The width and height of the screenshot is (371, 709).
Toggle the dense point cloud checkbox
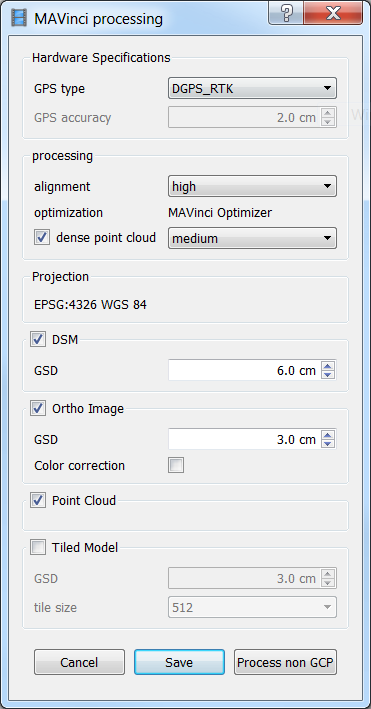[42, 237]
